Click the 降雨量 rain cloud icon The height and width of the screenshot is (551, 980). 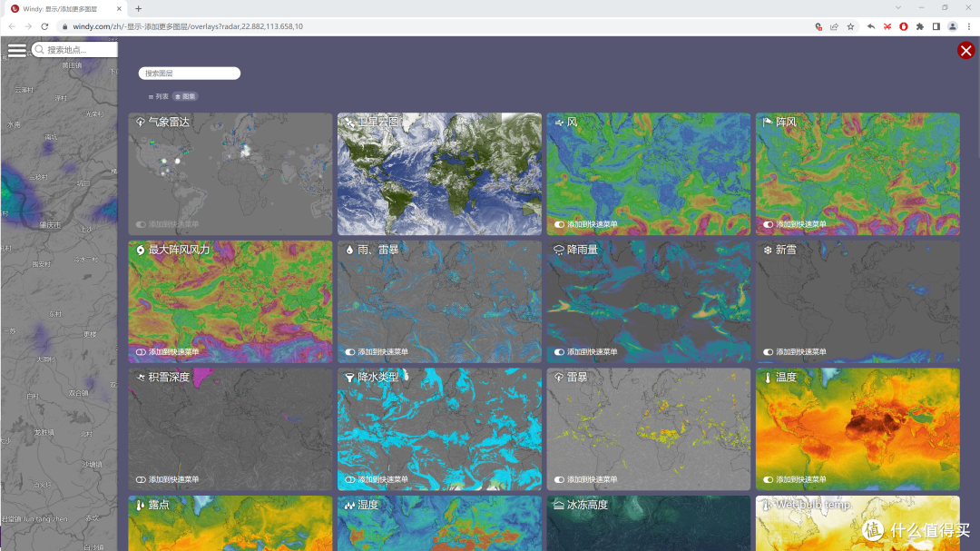(x=559, y=250)
